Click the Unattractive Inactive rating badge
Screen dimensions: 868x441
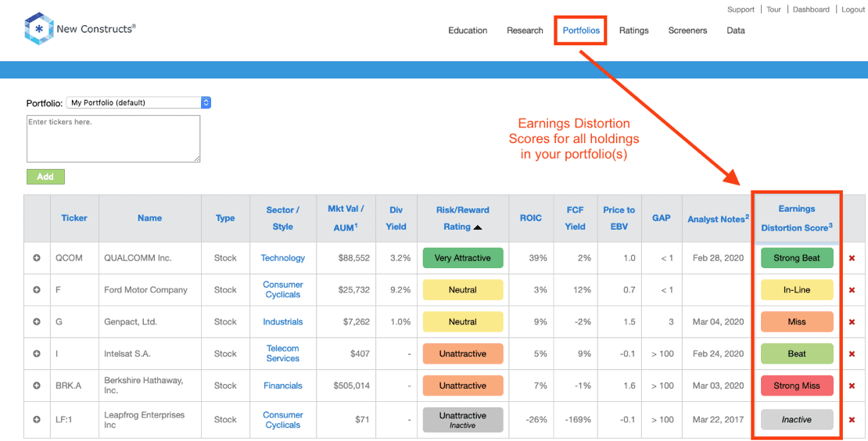[463, 420]
